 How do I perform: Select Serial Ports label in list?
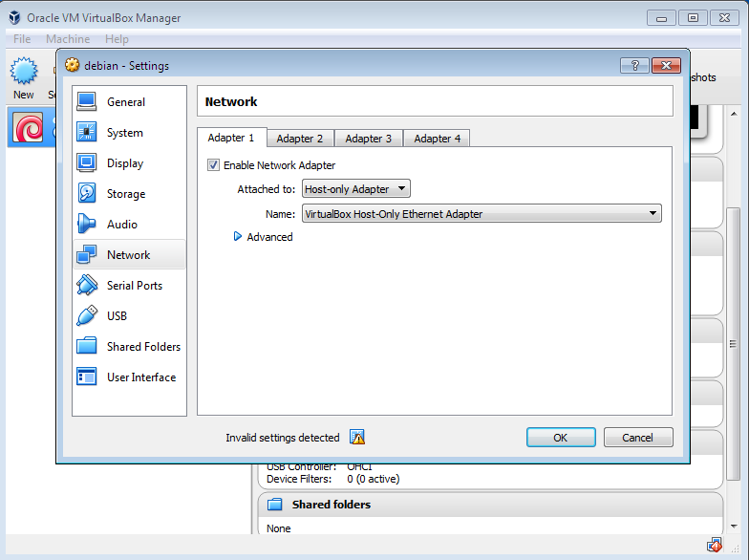[x=135, y=286]
